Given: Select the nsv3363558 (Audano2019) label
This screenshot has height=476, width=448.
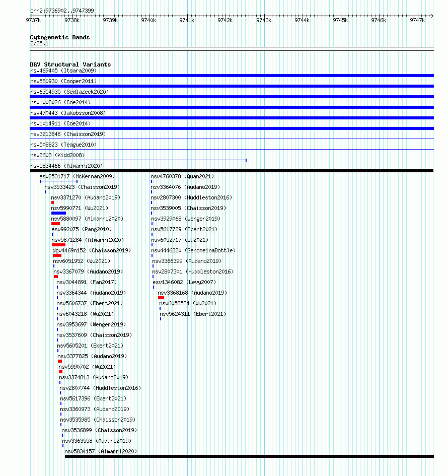Looking at the screenshot, I should point(97,441).
